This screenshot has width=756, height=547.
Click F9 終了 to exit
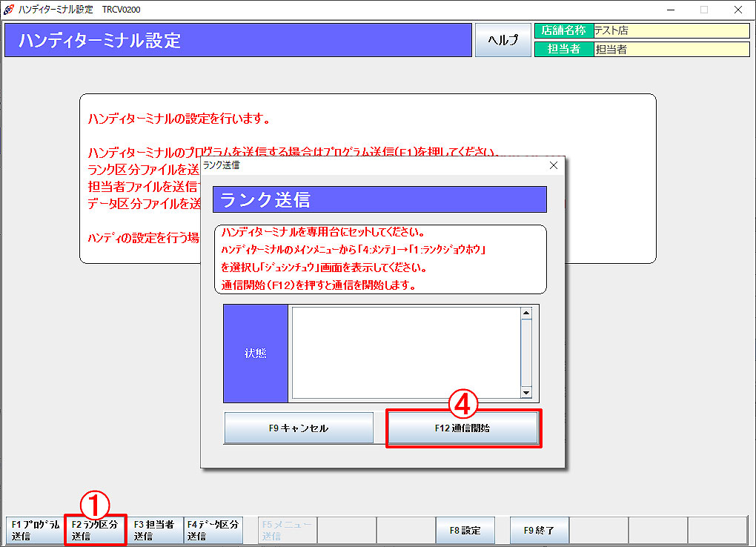click(539, 530)
